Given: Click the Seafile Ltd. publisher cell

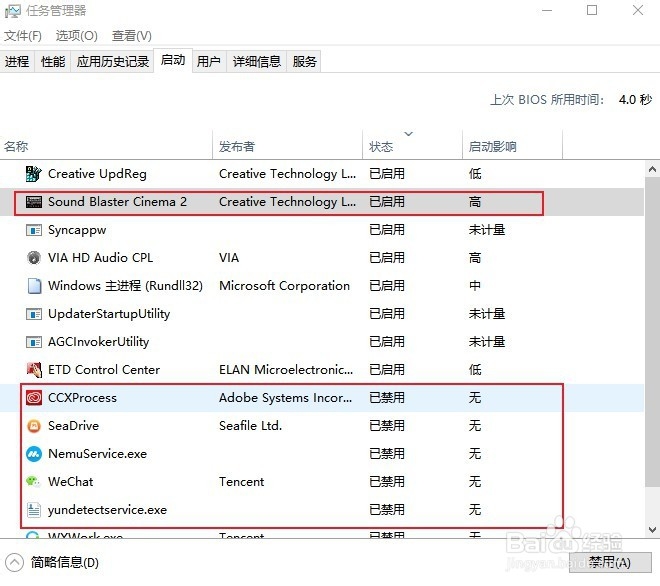Looking at the screenshot, I should [x=250, y=426].
